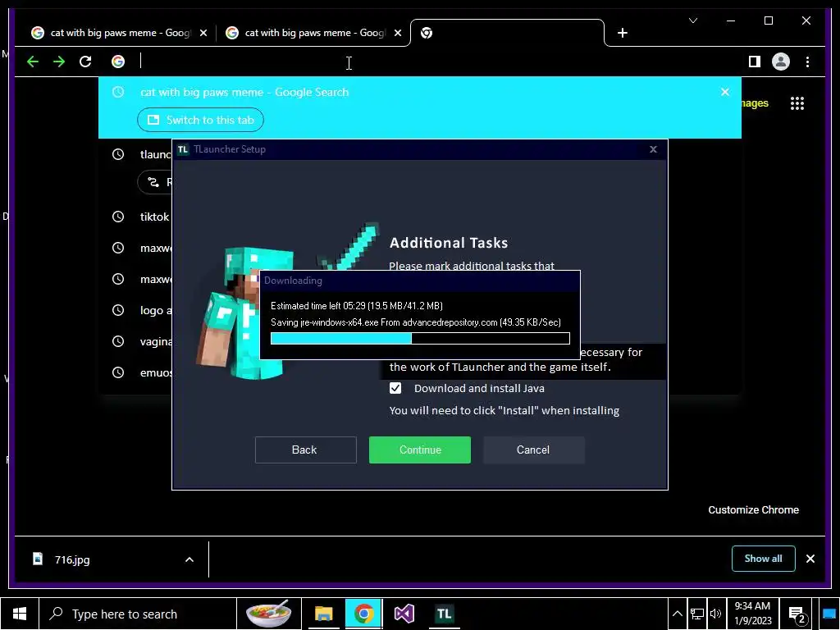Click Back in TLauncher Setup
Image resolution: width=840 pixels, height=630 pixels.
[305, 450]
